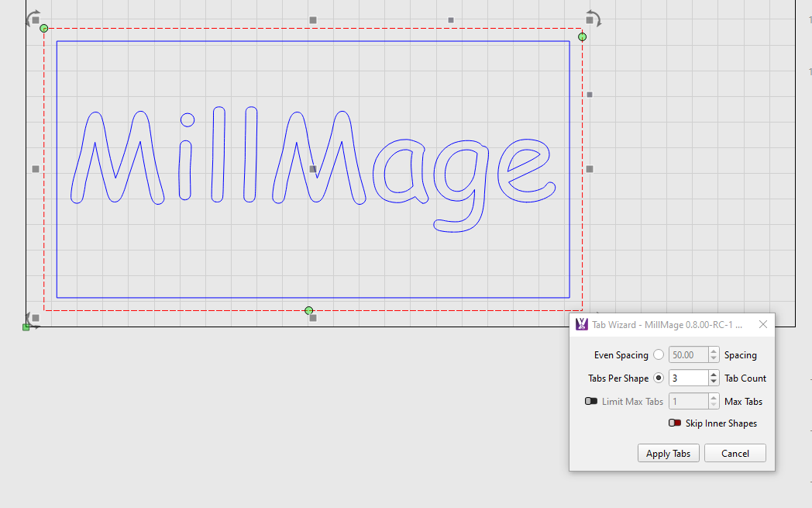Click the Apply Tabs button

tap(668, 453)
